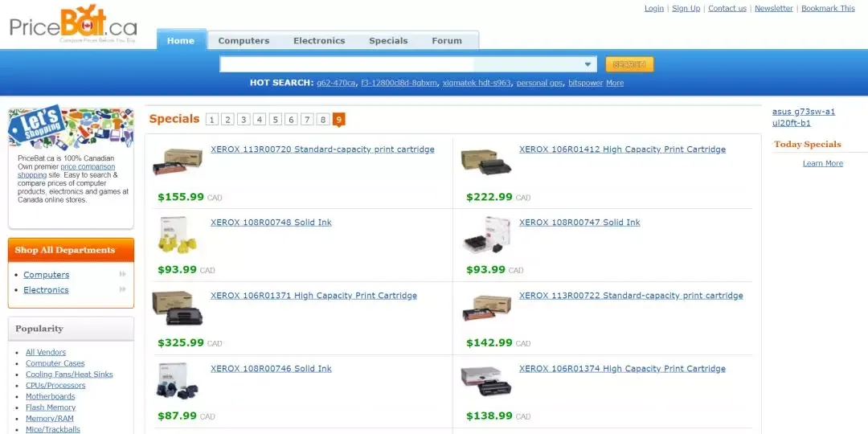Open XEROX 106R01374 cartridge thumbnail

click(486, 381)
